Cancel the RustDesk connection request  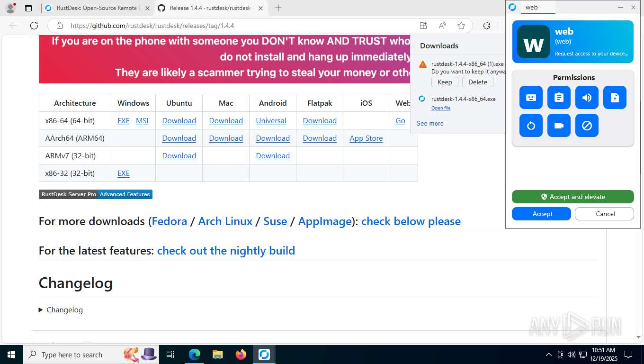(605, 214)
